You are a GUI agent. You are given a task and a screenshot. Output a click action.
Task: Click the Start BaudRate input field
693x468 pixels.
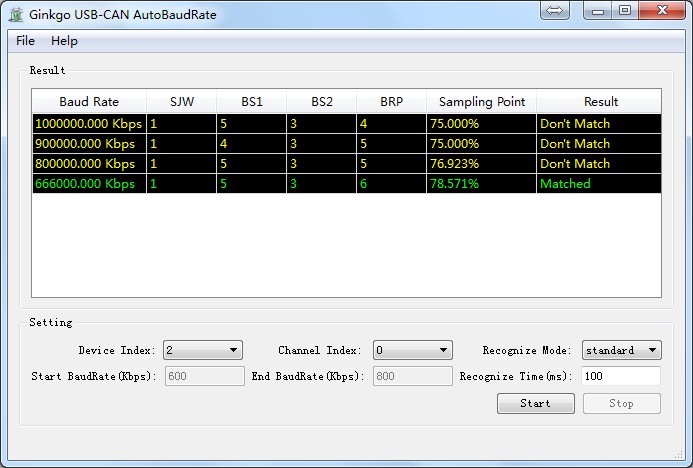point(205,376)
